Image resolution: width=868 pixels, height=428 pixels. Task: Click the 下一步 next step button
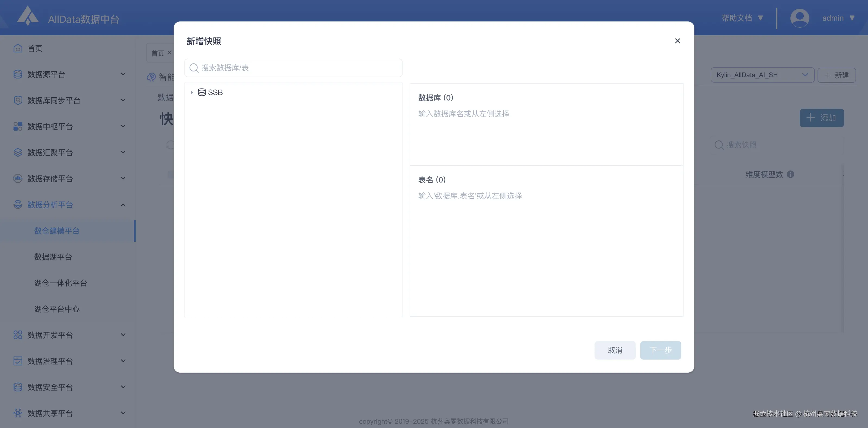[x=660, y=350]
